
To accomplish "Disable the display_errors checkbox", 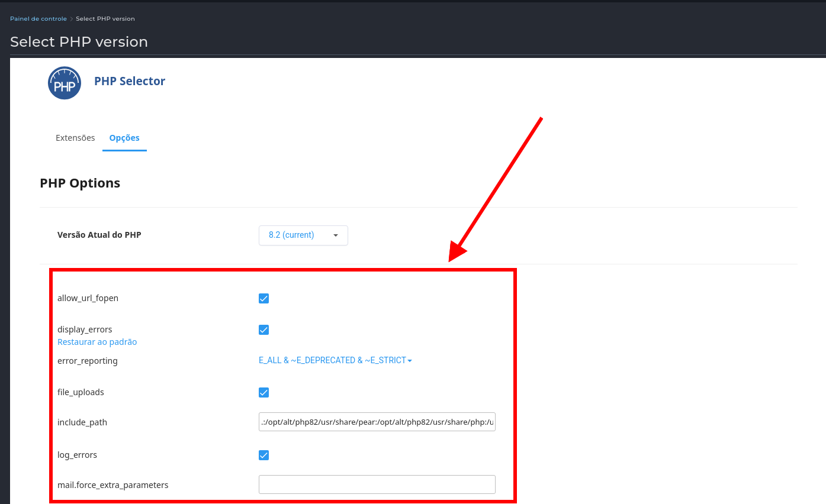I will (264, 330).
